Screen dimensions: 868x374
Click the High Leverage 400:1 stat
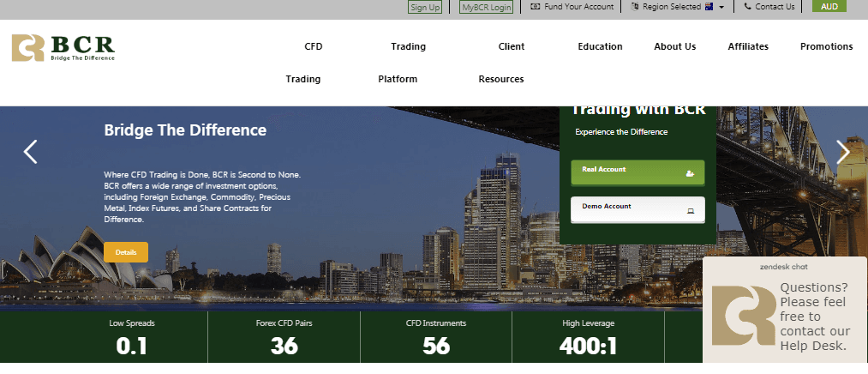coord(588,337)
